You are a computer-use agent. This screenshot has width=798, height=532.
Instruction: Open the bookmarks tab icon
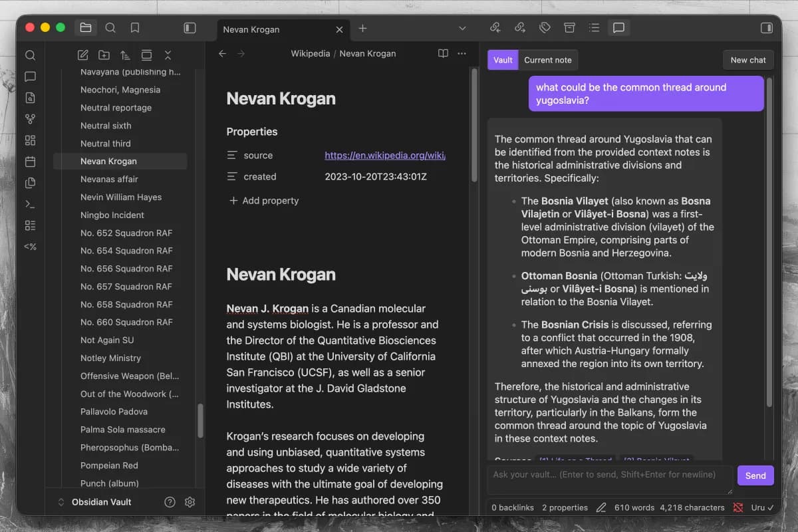pyautogui.click(x=135, y=28)
